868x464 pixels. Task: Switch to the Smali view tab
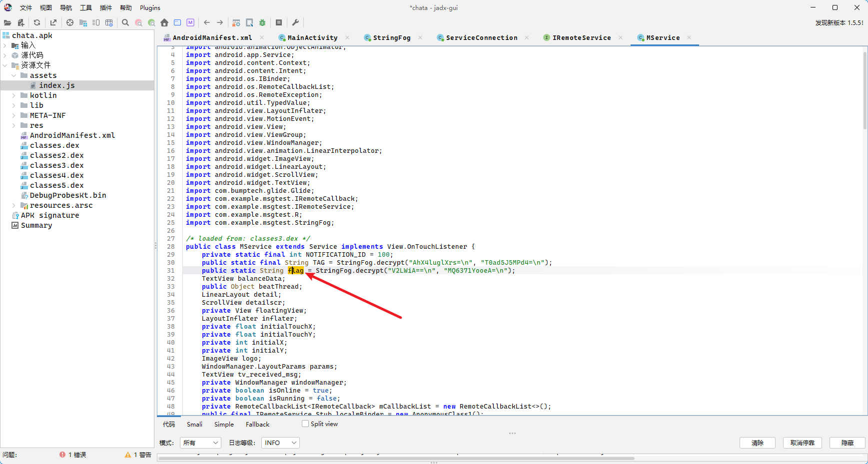pyautogui.click(x=194, y=424)
